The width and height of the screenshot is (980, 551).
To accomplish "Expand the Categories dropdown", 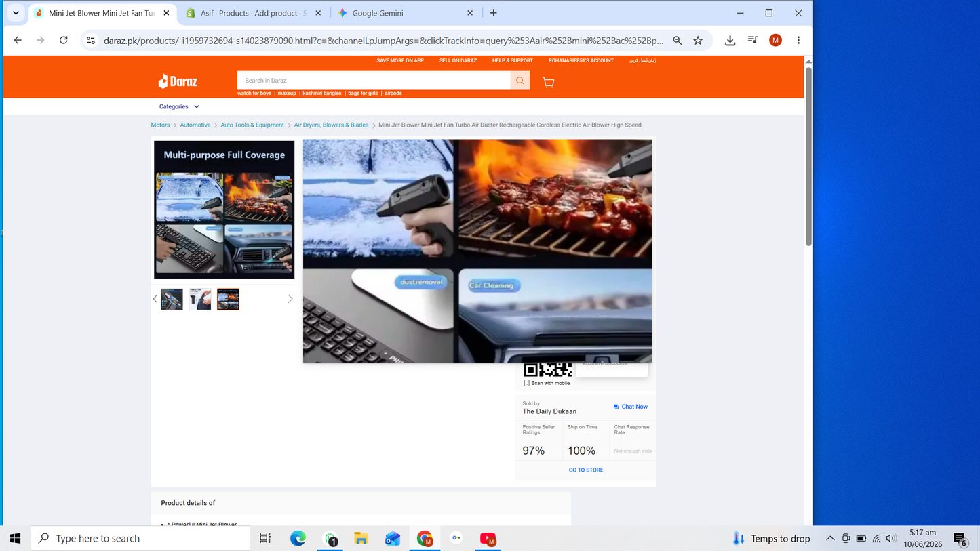I will pos(180,106).
